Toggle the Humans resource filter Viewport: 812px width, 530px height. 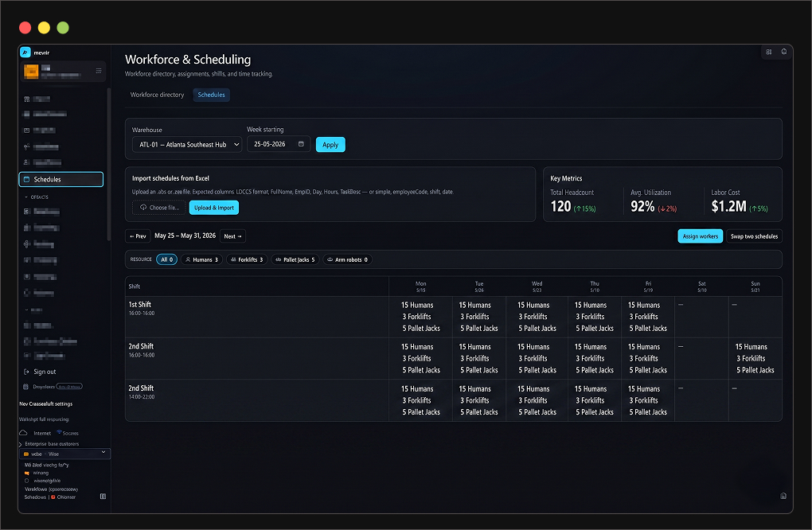(202, 259)
